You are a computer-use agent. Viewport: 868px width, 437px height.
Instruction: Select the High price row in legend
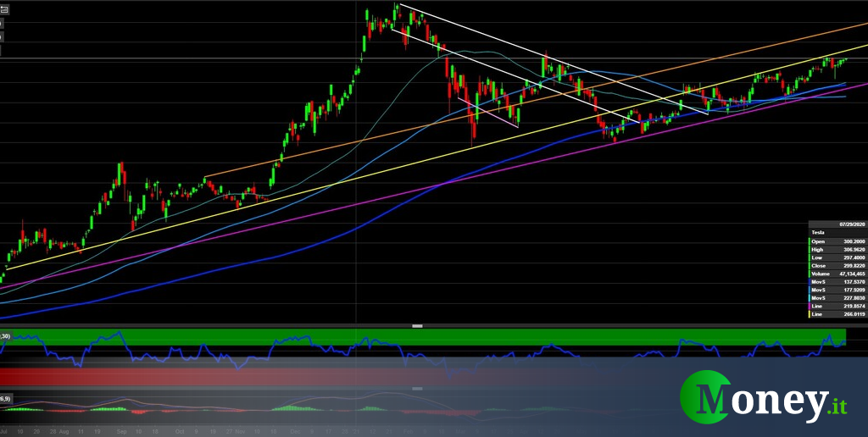[x=837, y=251]
